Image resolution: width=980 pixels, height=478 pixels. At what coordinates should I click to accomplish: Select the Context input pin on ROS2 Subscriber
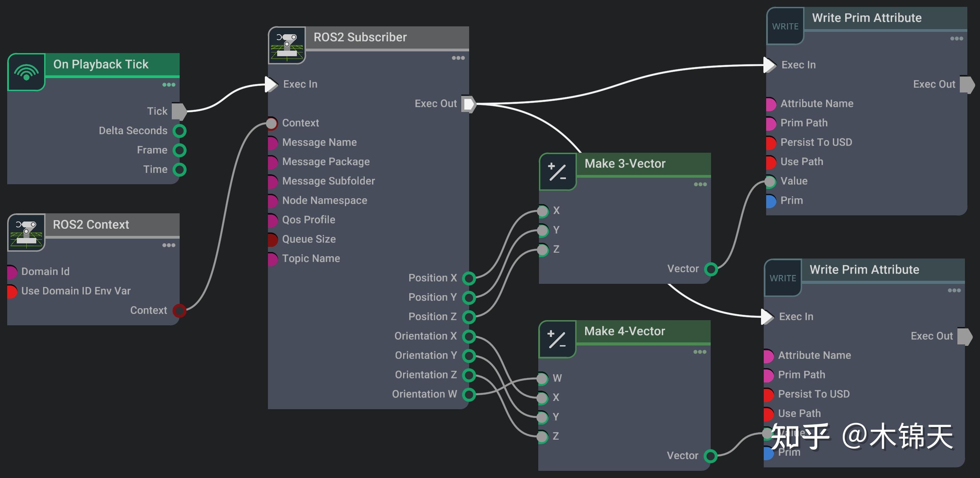pos(272,123)
